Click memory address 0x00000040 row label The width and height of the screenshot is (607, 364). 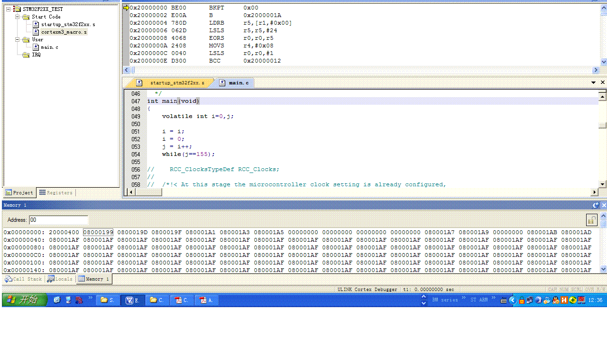[x=24, y=240]
